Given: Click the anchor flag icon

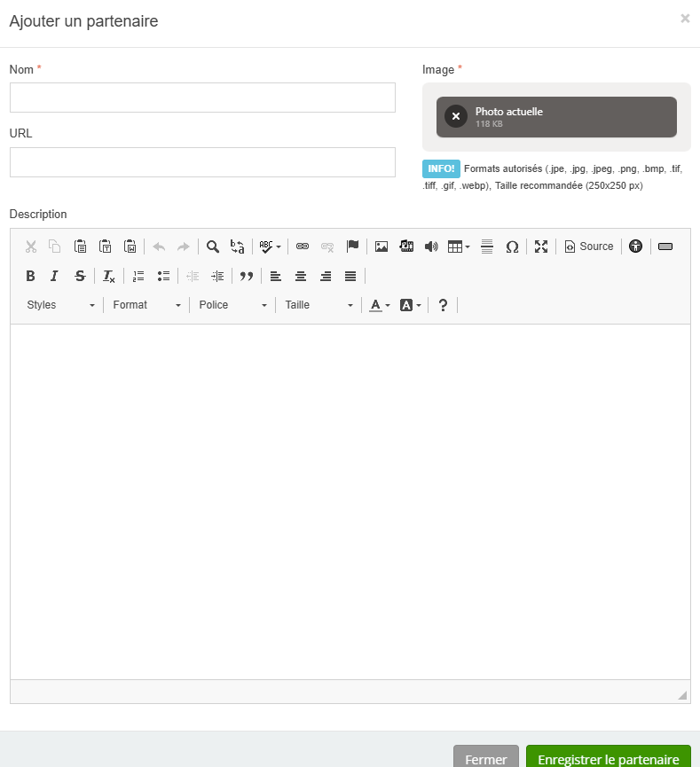Looking at the screenshot, I should (x=352, y=247).
